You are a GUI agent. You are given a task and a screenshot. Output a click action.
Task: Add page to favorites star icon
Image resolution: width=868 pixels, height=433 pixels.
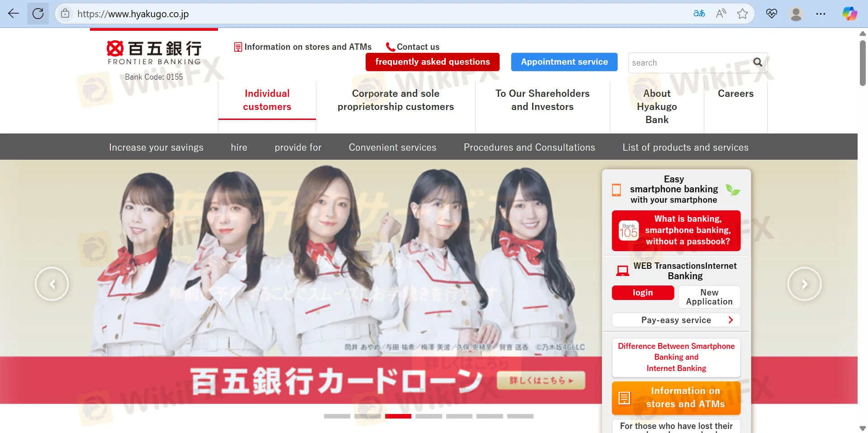[x=742, y=14]
